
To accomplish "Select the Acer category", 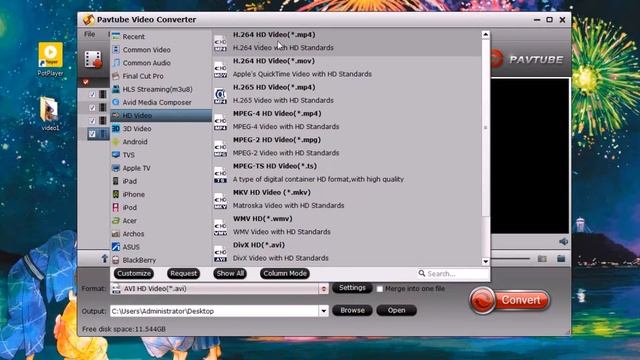I will point(161,220).
